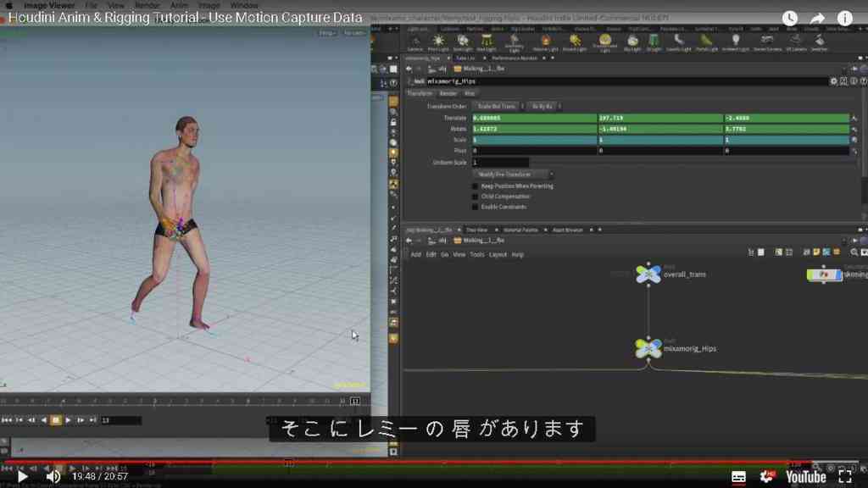Click the Camera shelf tool icon

[415, 42]
